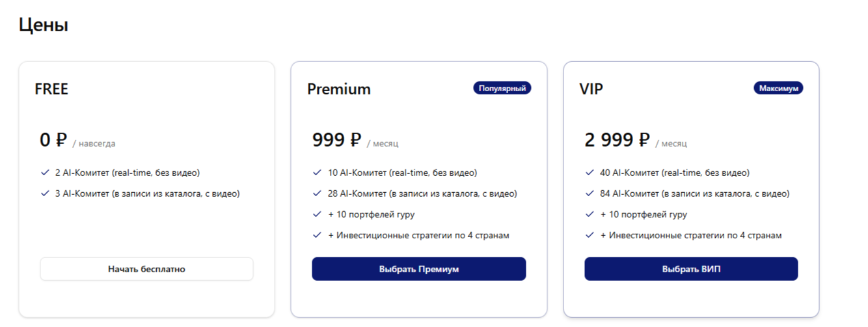The image size is (868, 327).
Task: Click the '999 ₽' Premium price
Action: pos(336,140)
